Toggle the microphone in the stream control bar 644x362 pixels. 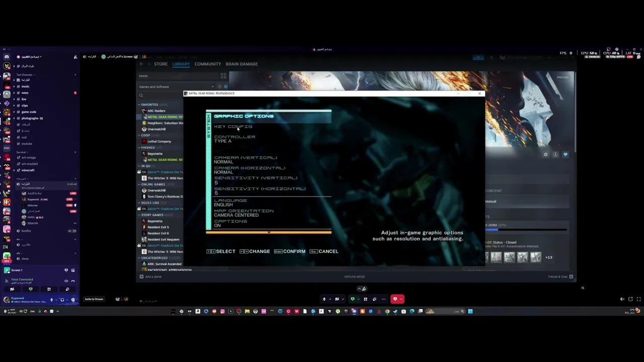pyautogui.click(x=324, y=299)
